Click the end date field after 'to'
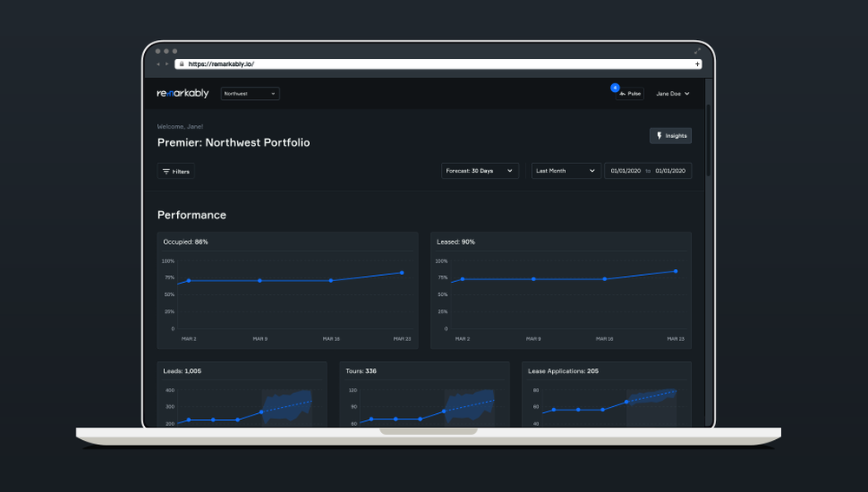868x492 pixels. (670, 170)
